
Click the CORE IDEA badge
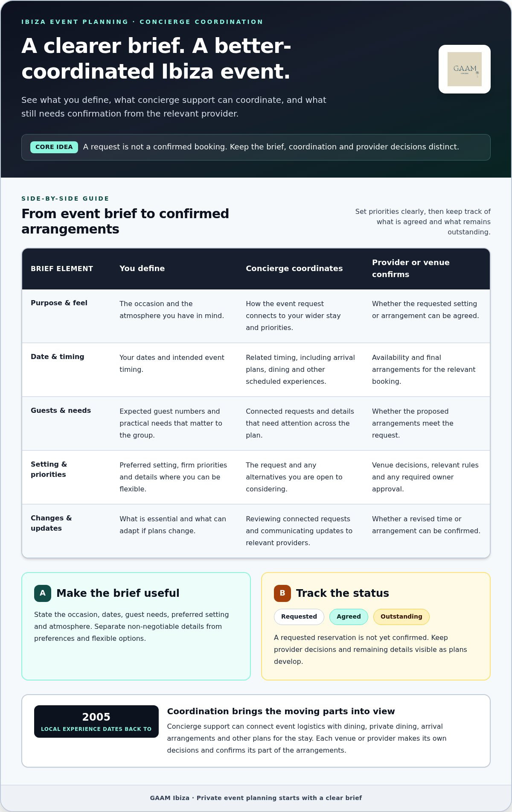pyautogui.click(x=54, y=147)
